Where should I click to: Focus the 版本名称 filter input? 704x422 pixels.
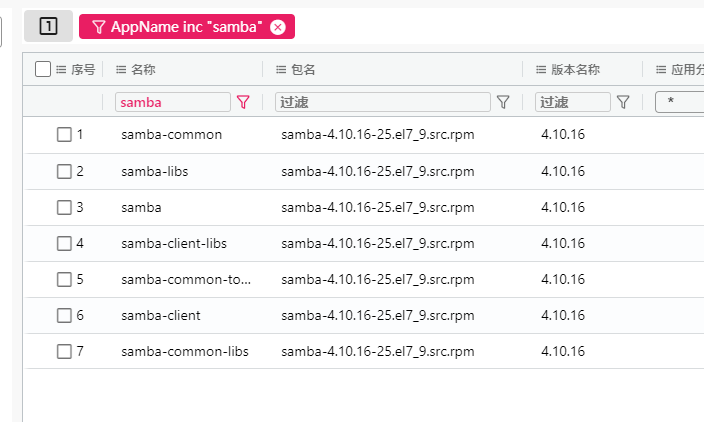pyautogui.click(x=572, y=102)
